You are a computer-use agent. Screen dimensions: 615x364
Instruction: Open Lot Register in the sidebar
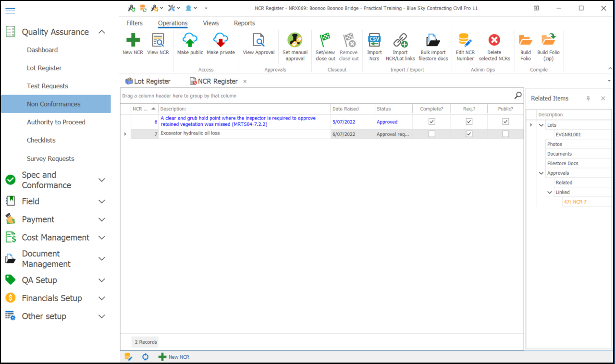tap(44, 68)
